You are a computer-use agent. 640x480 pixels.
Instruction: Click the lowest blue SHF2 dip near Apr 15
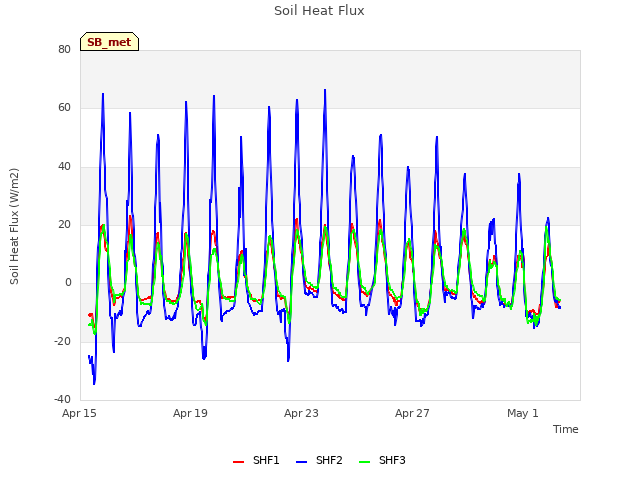pyautogui.click(x=94, y=383)
